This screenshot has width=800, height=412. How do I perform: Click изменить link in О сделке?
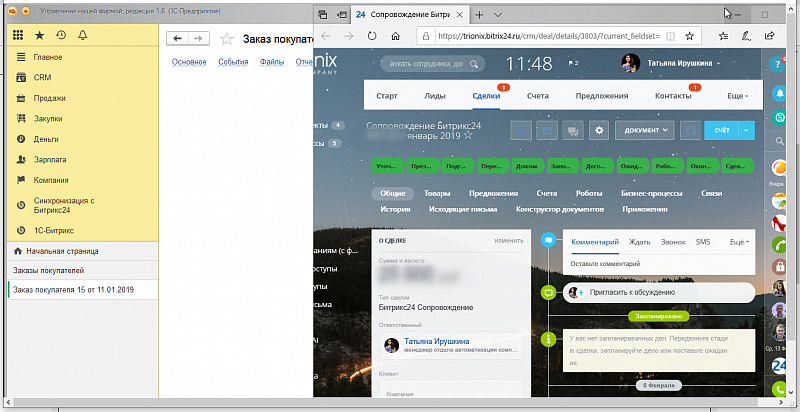tap(509, 241)
